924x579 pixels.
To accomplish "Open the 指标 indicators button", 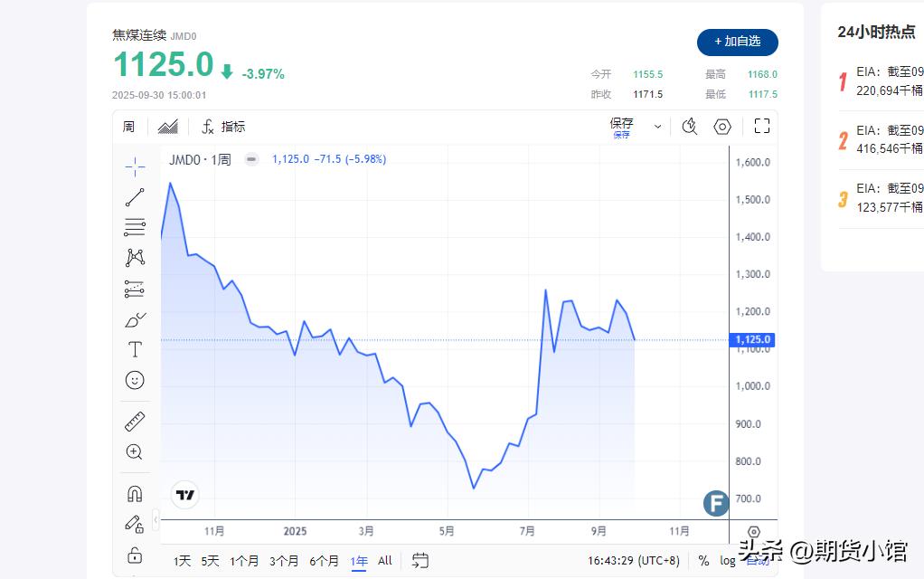I will click(223, 127).
